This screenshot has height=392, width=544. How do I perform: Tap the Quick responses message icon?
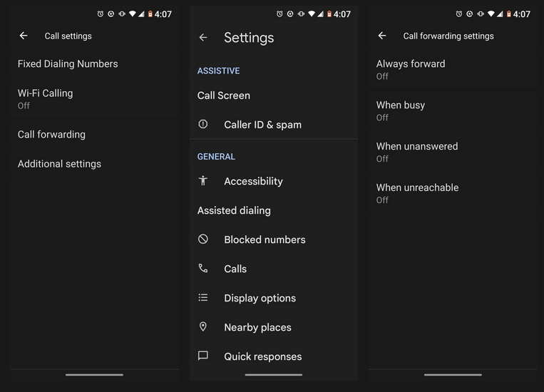[x=203, y=356]
